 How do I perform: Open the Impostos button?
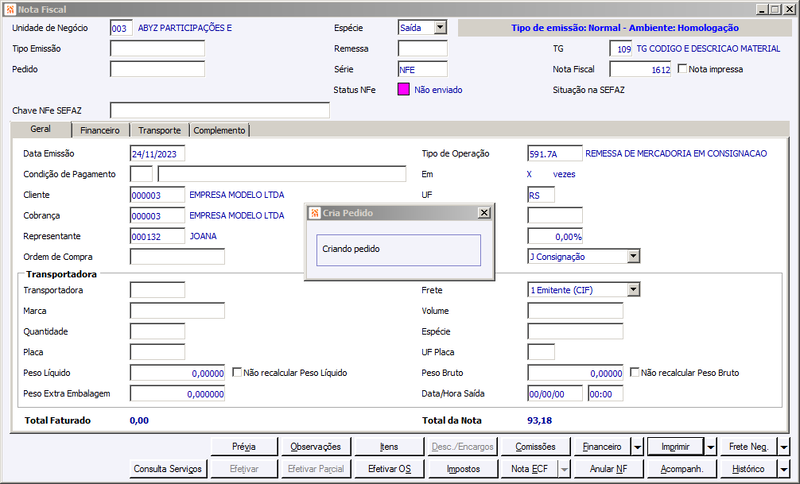coord(463,469)
